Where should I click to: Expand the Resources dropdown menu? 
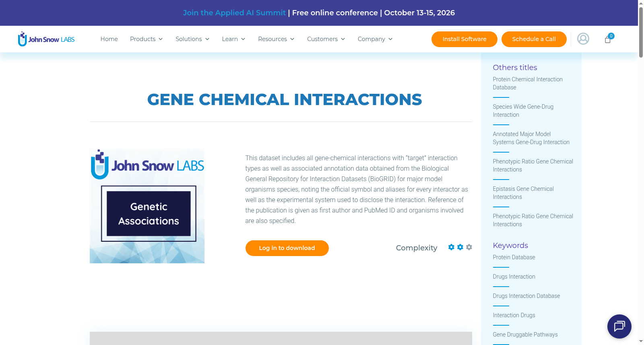276,39
